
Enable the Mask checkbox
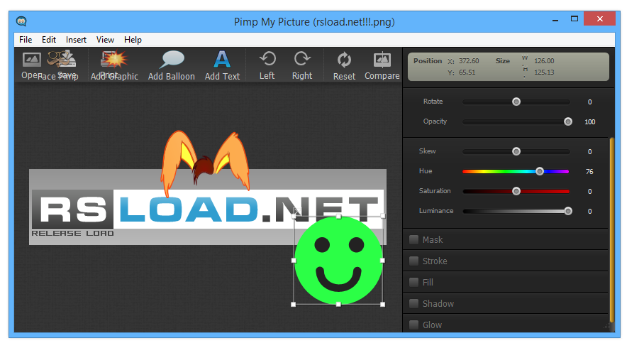(x=414, y=239)
